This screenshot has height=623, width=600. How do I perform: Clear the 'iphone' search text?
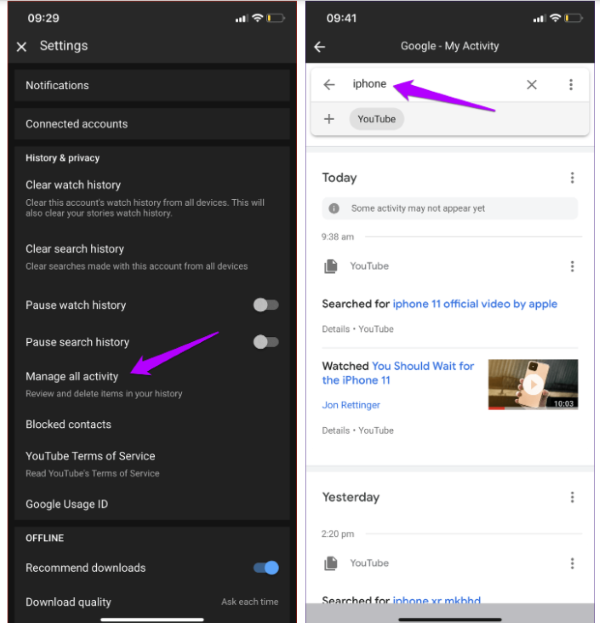pyautogui.click(x=532, y=85)
